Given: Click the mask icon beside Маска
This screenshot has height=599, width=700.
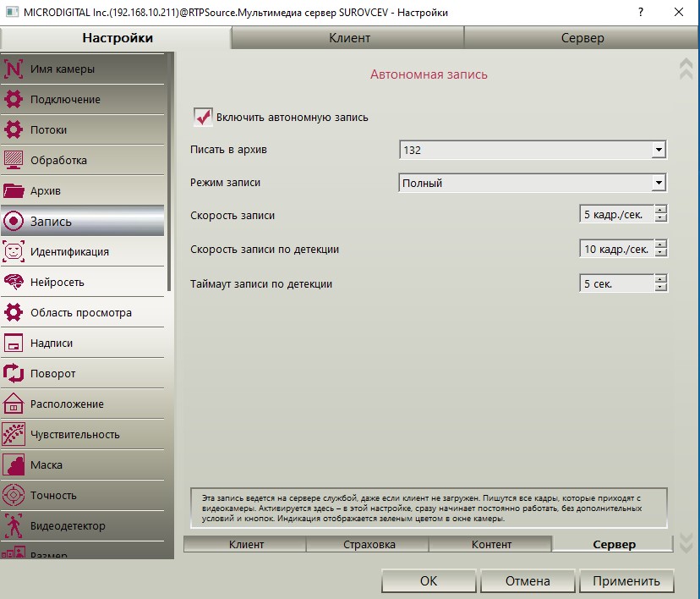Looking at the screenshot, I should [x=14, y=464].
